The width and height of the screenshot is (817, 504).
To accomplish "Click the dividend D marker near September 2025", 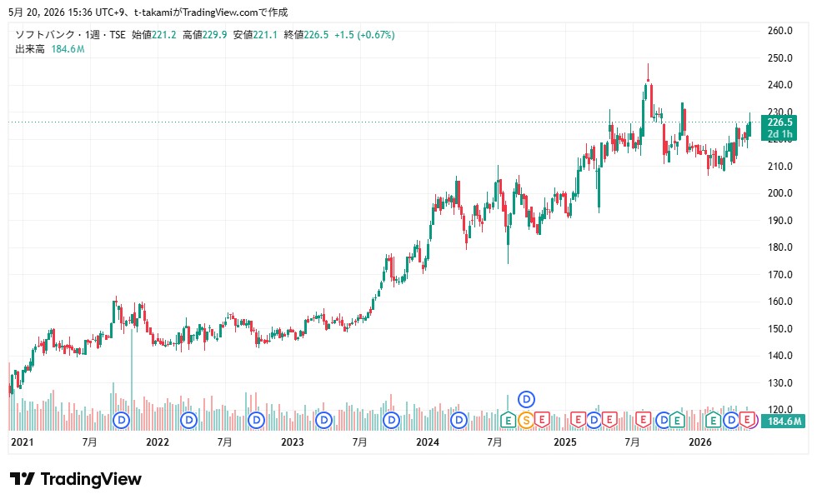I will pyautogui.click(x=664, y=420).
